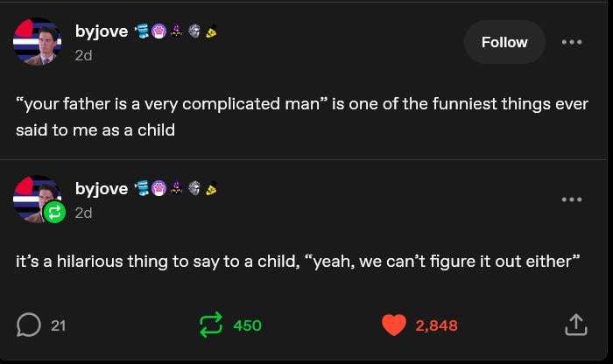
Task: View the 2,848 likes count
Action: [x=436, y=325]
